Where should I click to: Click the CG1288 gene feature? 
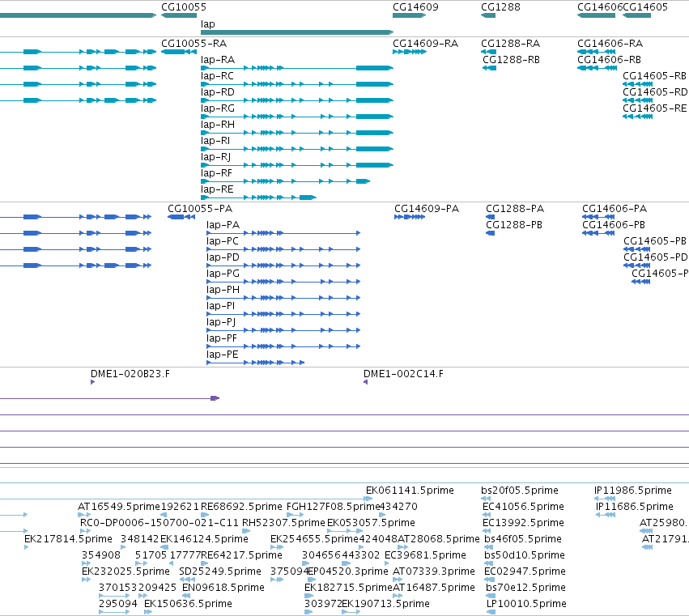[x=488, y=15]
